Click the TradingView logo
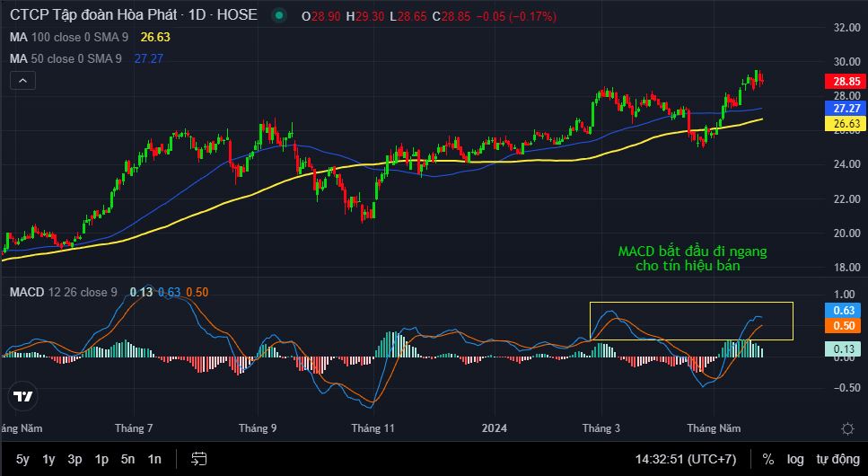This screenshot has width=868, height=476. click(23, 396)
